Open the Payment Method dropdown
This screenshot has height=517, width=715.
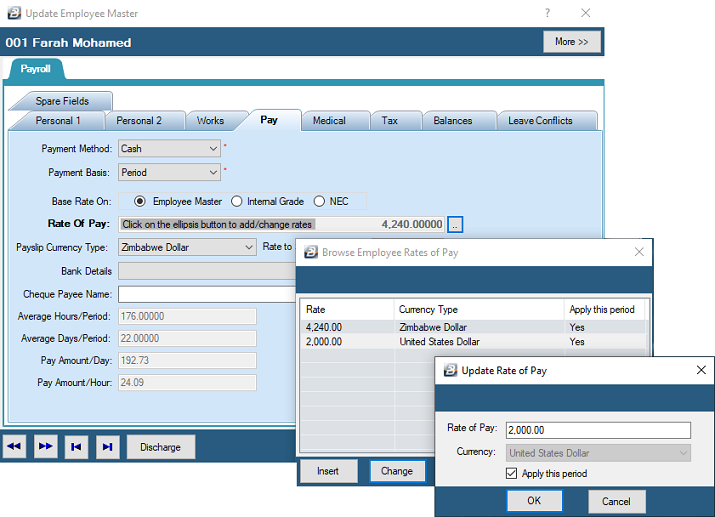coord(169,149)
